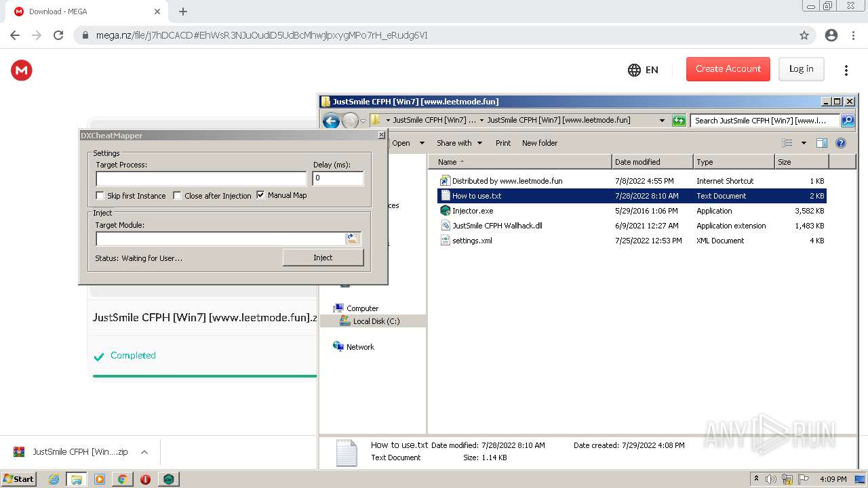Click the Inject button
Viewport: 868px width, 488px height.
pyautogui.click(x=323, y=258)
